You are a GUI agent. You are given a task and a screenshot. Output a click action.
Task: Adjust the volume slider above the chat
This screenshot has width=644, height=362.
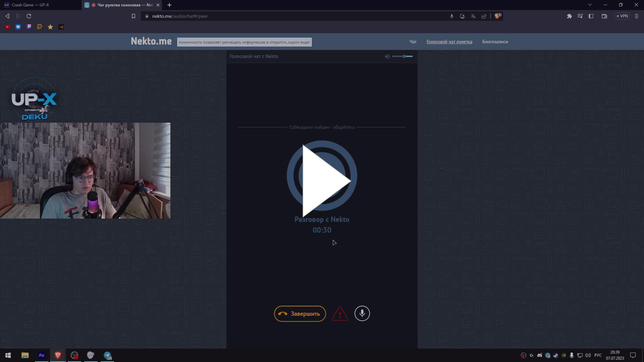[404, 57]
